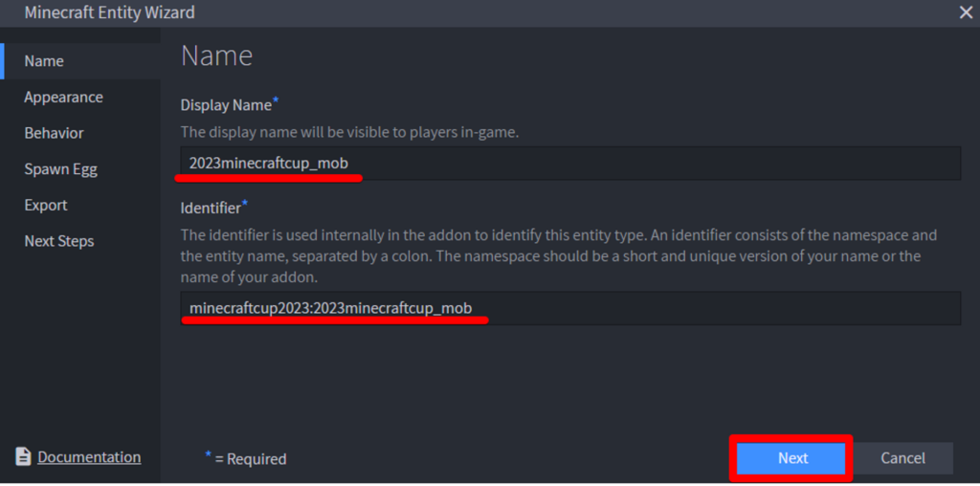Cancel the entity wizard
Viewport: 980px width, 486px height.
pos(902,458)
